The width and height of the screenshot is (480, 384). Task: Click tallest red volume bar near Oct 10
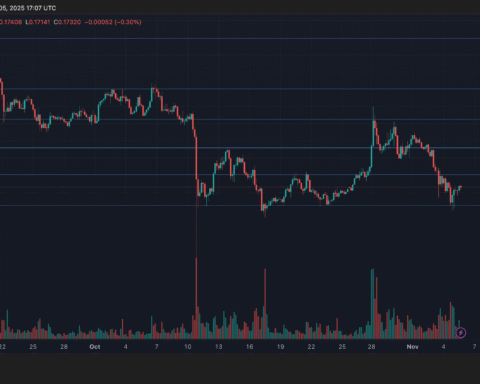[x=196, y=298]
